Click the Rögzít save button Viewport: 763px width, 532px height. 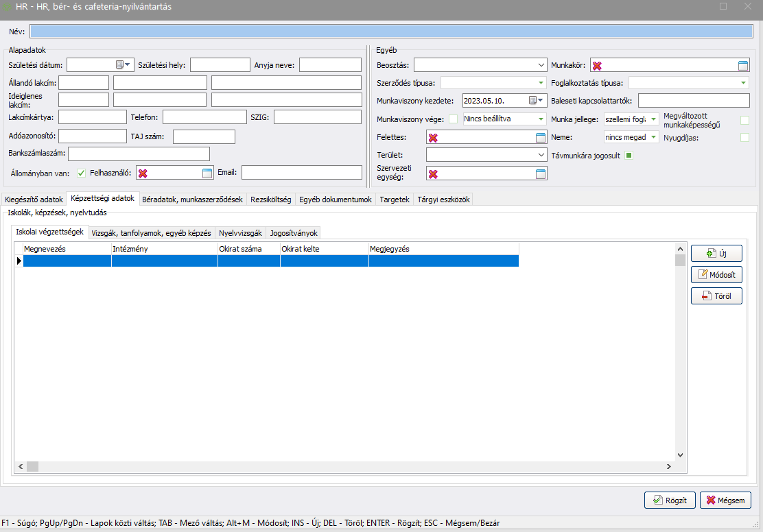pos(670,500)
